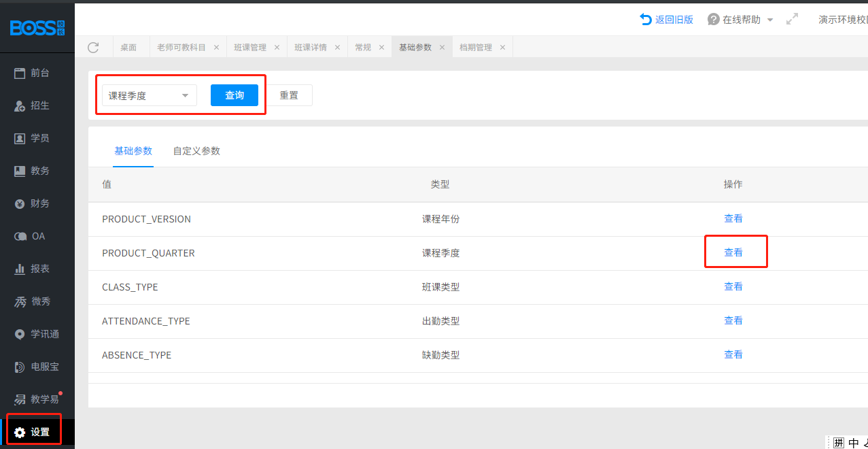Click 查看 for CLASS_TYPE

click(733, 286)
